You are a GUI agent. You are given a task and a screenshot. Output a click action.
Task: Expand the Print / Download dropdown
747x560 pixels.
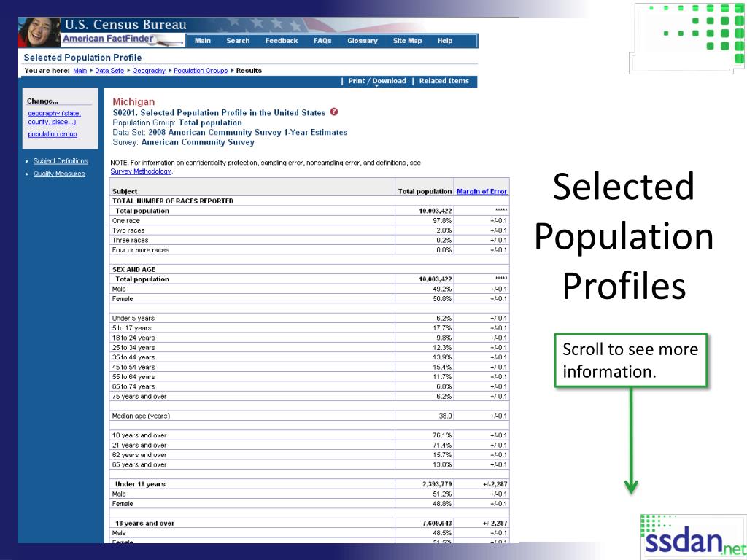click(377, 81)
